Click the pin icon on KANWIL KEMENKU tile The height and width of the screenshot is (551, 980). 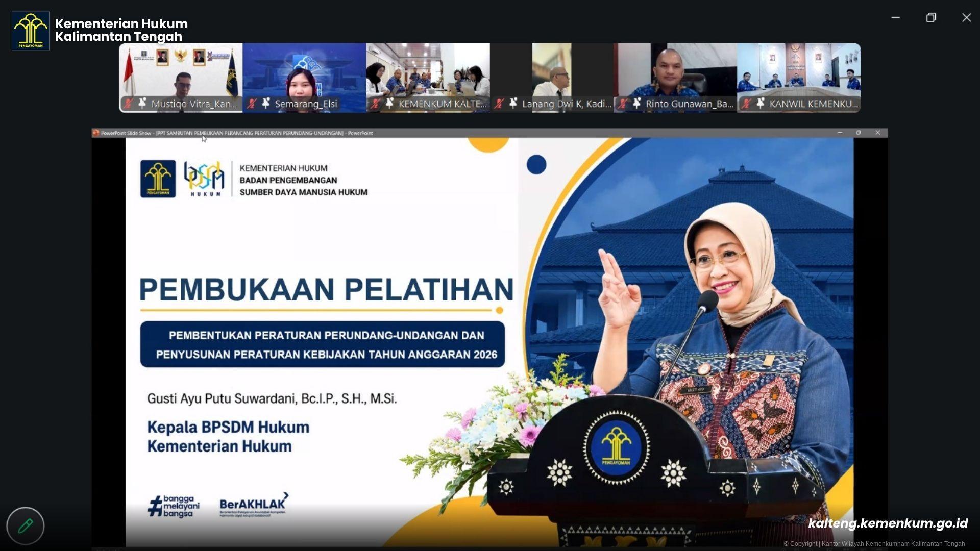point(760,103)
